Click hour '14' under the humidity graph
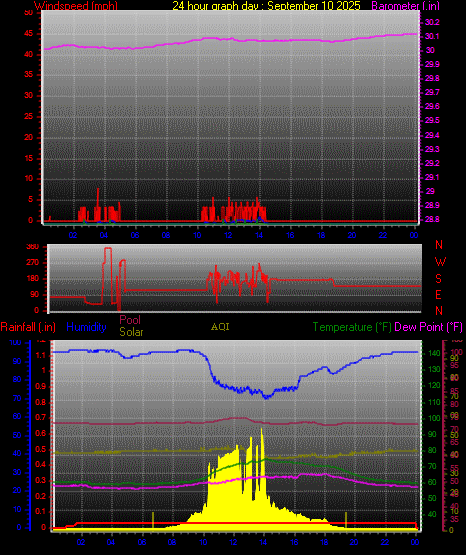This screenshot has width=466, height=555. click(x=263, y=542)
